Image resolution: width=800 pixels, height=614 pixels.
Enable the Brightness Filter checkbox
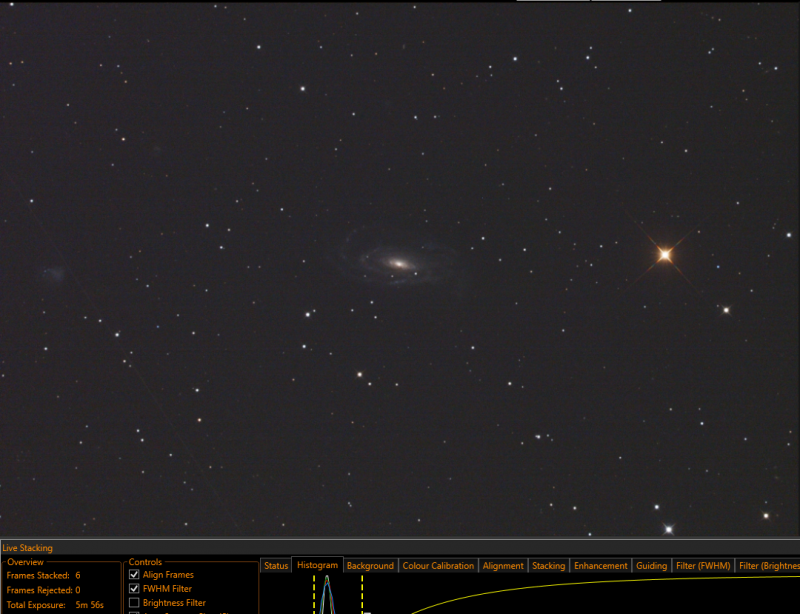(x=134, y=603)
